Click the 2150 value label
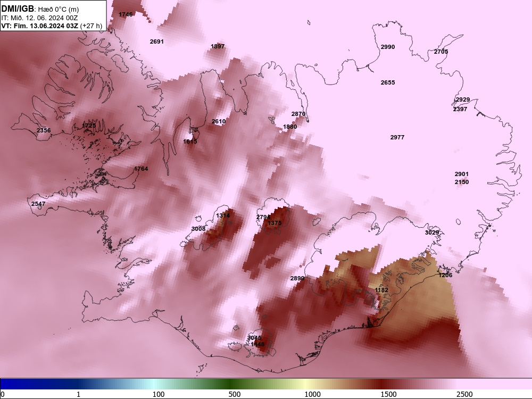The width and height of the screenshot is (532, 399). click(x=462, y=182)
